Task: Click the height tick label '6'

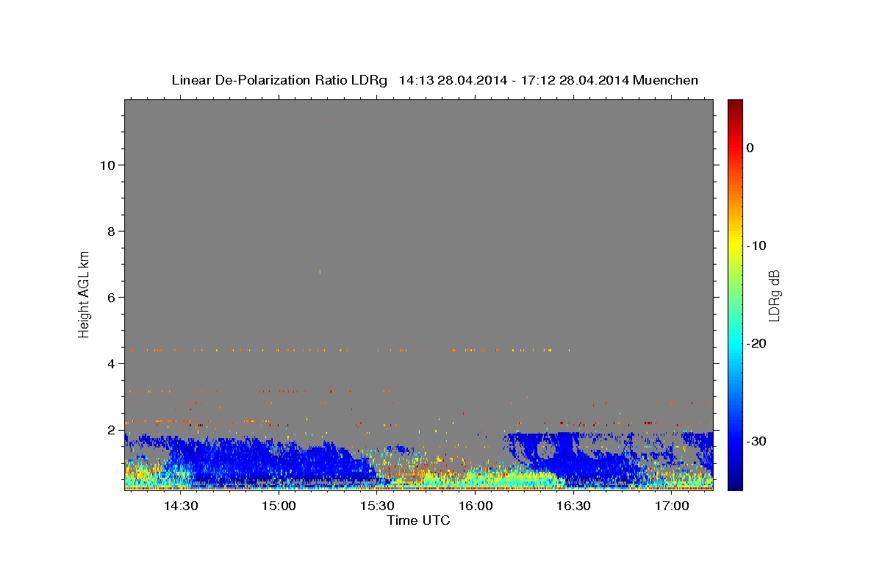Action: coord(110,297)
